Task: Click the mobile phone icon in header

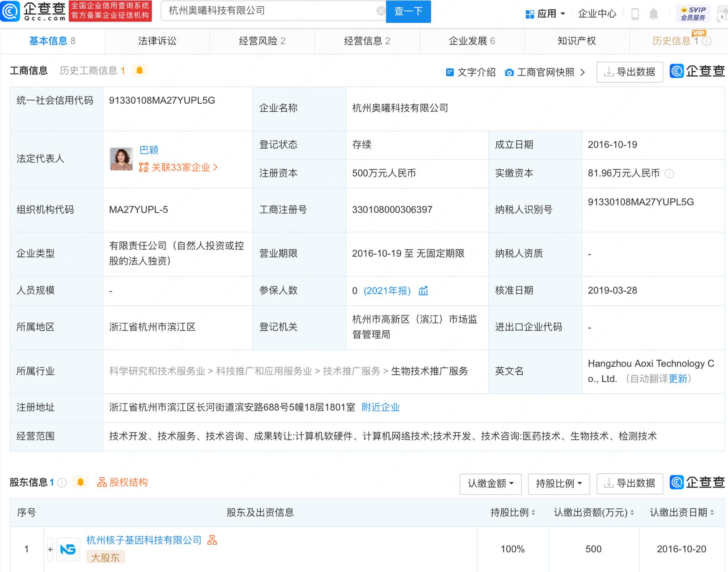Action: (635, 14)
